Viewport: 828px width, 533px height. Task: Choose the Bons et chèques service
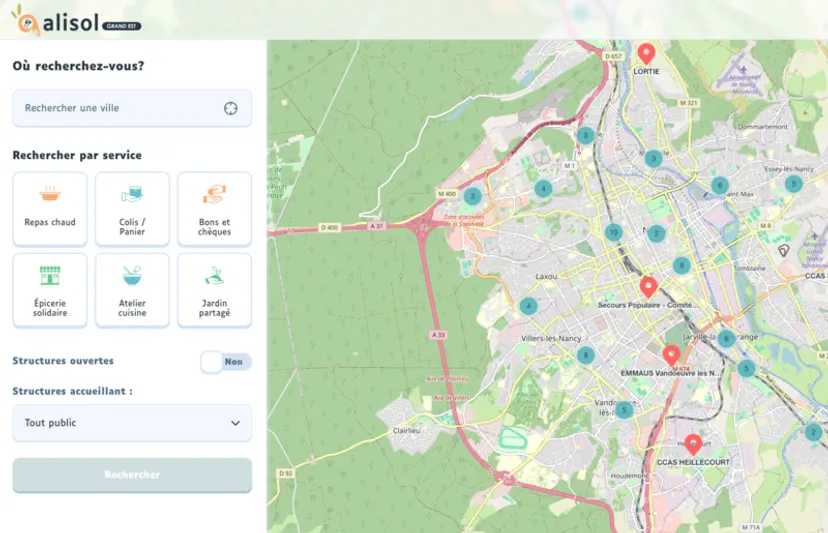[214, 208]
